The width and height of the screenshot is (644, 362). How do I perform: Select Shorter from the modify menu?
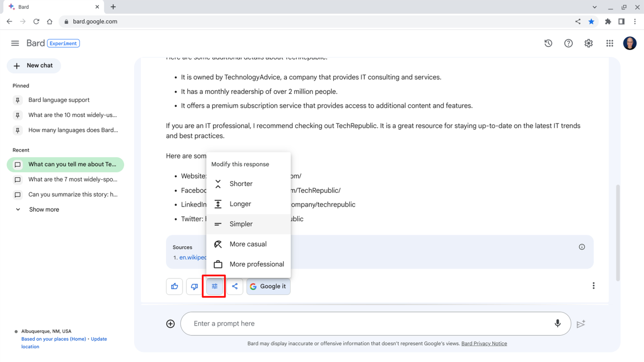click(x=241, y=183)
